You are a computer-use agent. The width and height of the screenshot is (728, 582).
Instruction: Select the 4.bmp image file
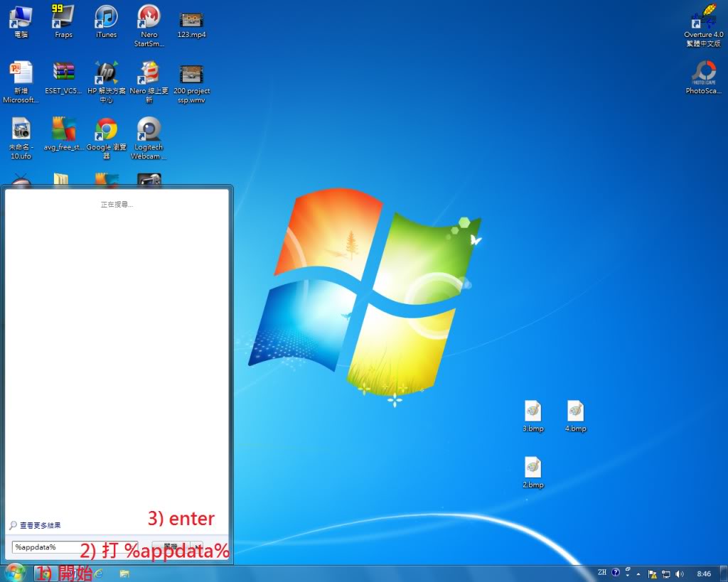(x=576, y=416)
